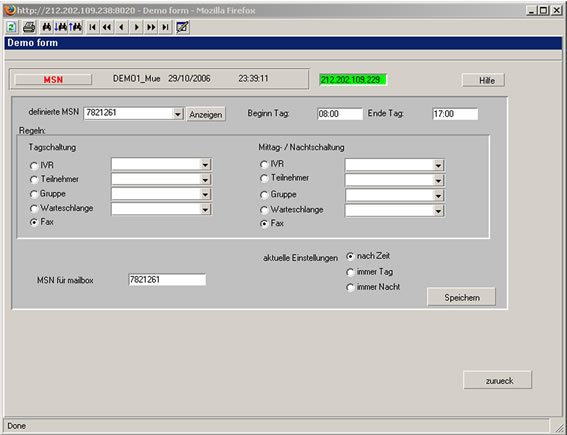This screenshot has width=567, height=435.
Task: Choose the immer Tag radio option
Action: 350,272
